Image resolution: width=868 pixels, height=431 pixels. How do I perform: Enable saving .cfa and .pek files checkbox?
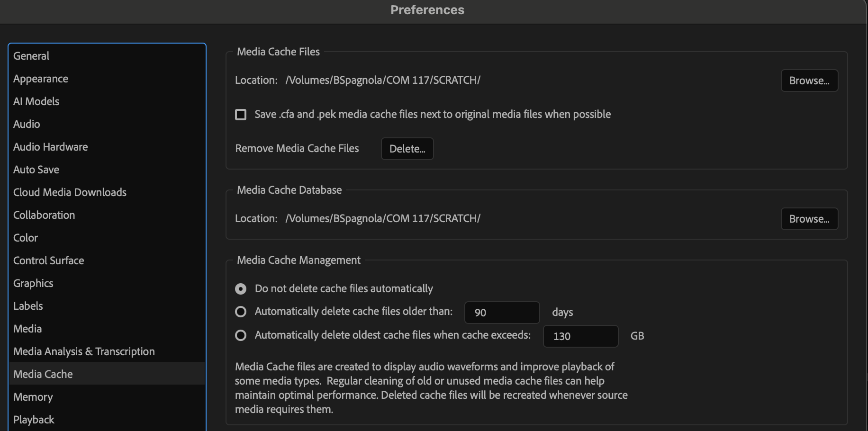(241, 115)
